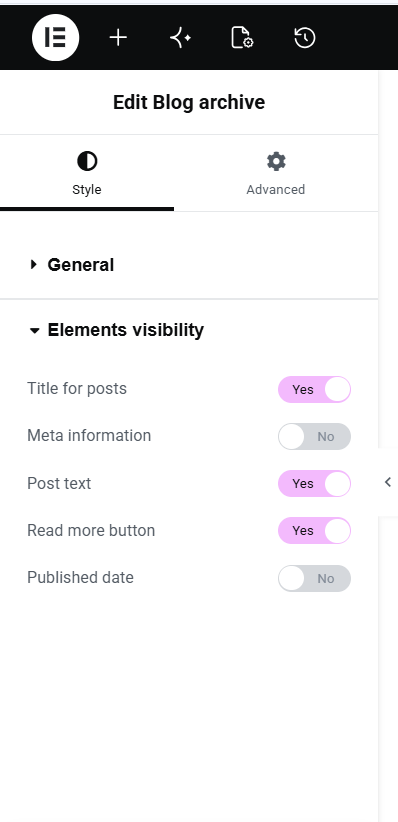Open the Add Element plus icon
The width and height of the screenshot is (398, 822).
coord(119,38)
